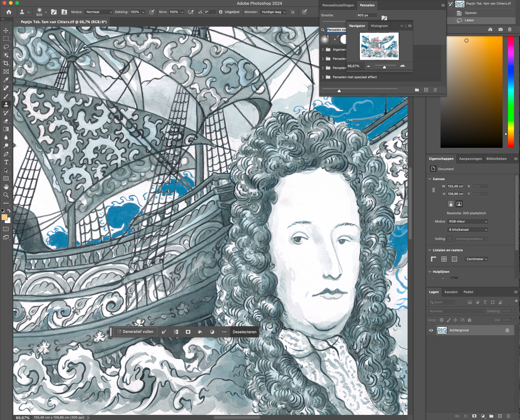This screenshot has height=420, width=520.
Task: Select the Zoom tool
Action: 6,195
